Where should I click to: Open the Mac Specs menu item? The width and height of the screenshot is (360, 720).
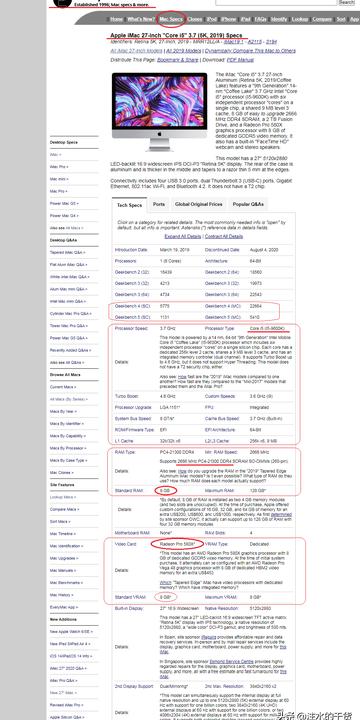(171, 19)
